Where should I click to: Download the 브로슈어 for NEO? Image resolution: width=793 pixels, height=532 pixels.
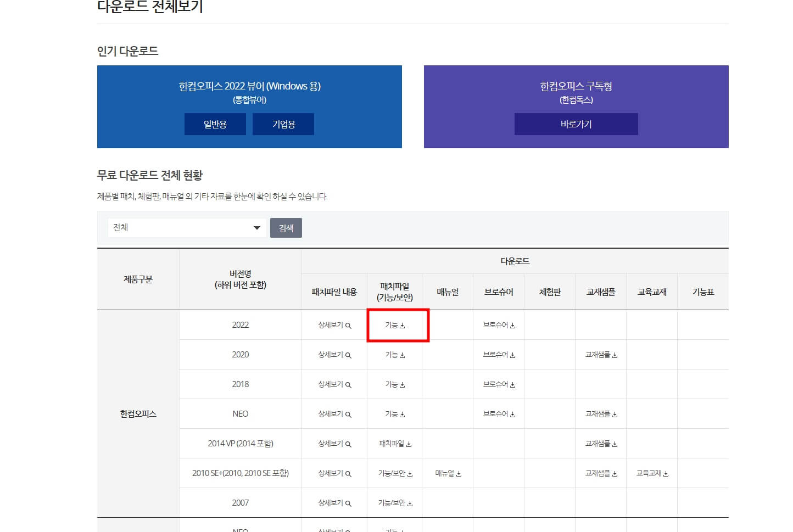(x=499, y=414)
